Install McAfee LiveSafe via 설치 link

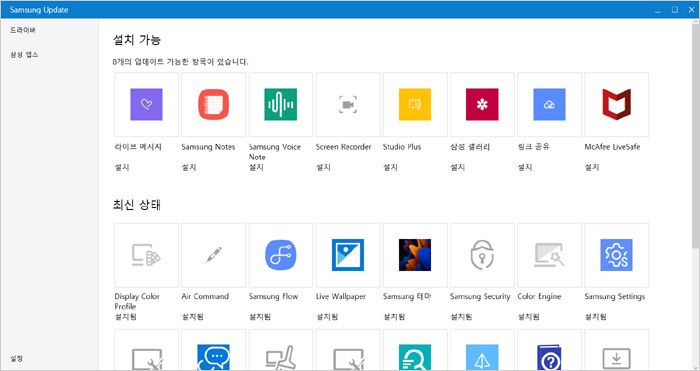point(592,167)
